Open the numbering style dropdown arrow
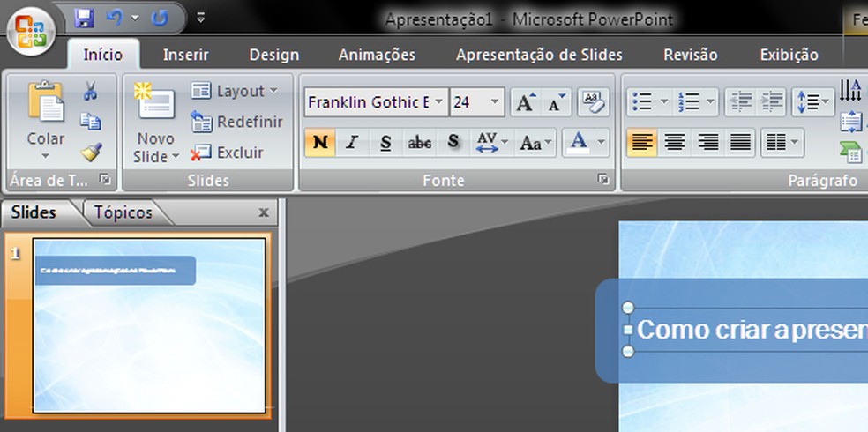The width and height of the screenshot is (868, 432). point(711,101)
